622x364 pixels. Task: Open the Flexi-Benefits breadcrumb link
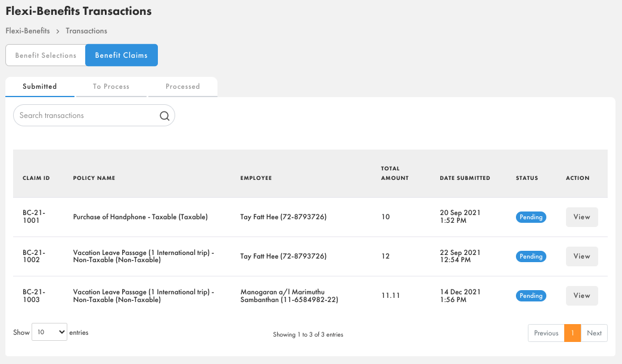27,30
